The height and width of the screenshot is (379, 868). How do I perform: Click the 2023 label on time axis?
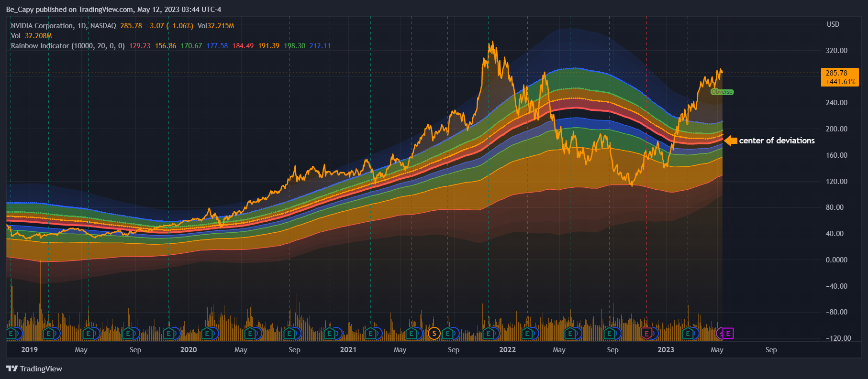tap(666, 350)
